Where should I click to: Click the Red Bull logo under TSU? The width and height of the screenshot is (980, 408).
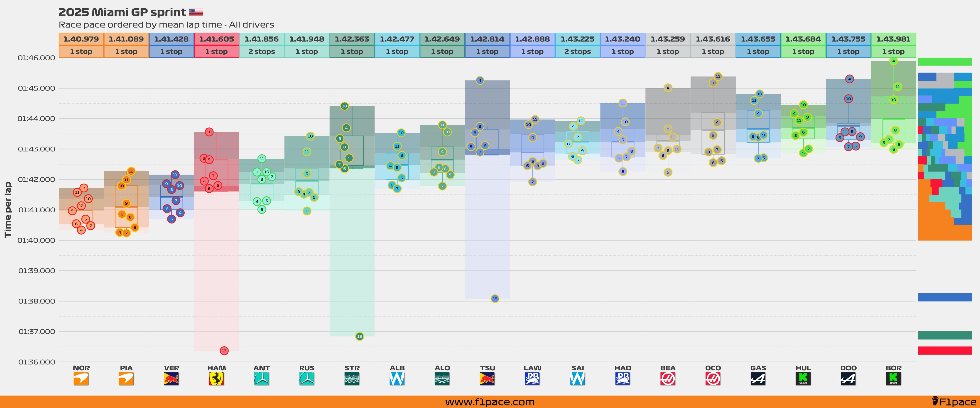(487, 379)
